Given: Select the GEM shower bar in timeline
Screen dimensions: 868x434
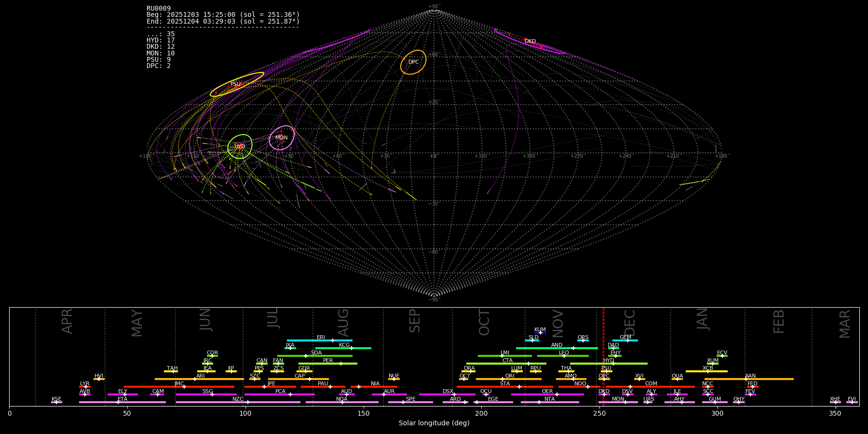Looking at the screenshot, I should click(x=625, y=340).
